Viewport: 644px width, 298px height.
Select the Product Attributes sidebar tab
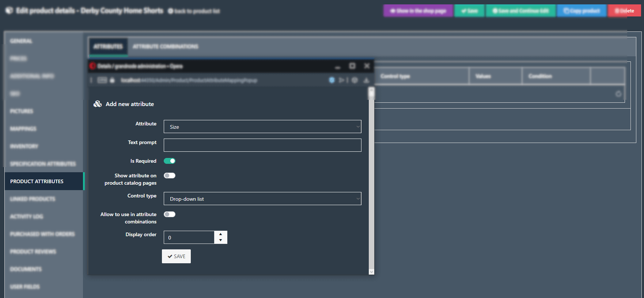click(x=44, y=181)
